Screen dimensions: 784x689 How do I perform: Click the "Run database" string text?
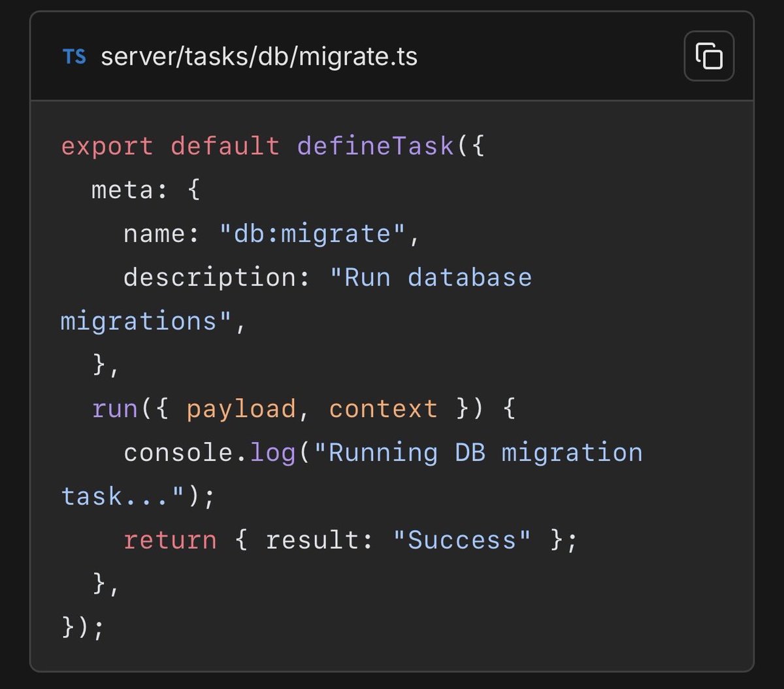(x=431, y=277)
